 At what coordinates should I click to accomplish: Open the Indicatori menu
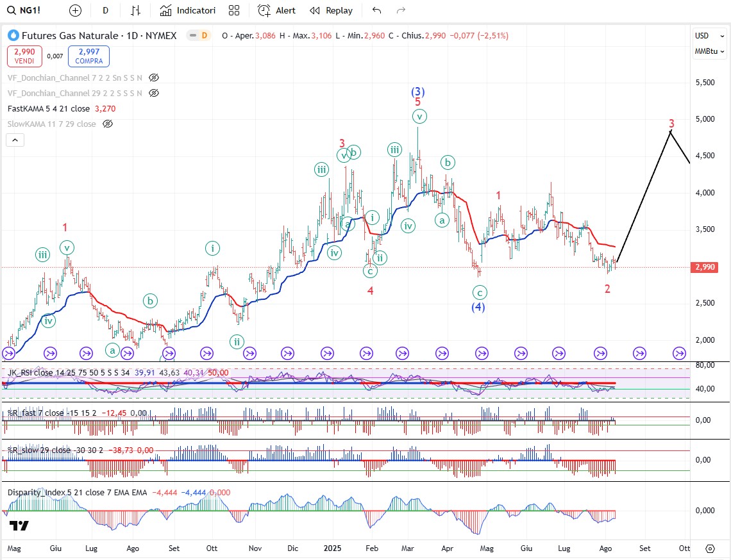tap(188, 10)
